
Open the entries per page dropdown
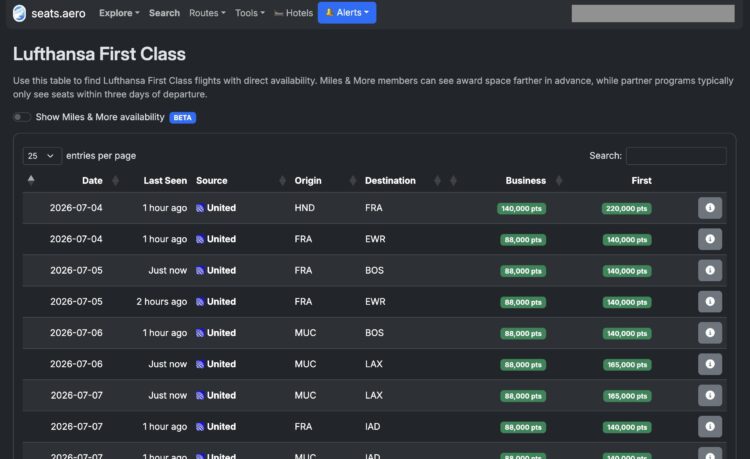(x=42, y=156)
